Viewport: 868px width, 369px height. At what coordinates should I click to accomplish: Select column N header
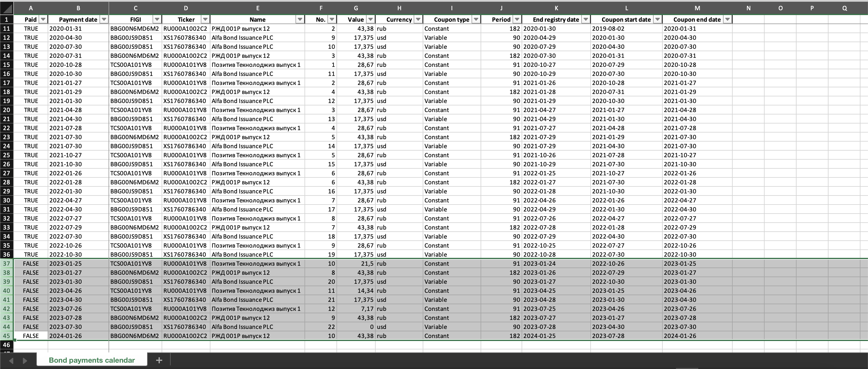[748, 8]
